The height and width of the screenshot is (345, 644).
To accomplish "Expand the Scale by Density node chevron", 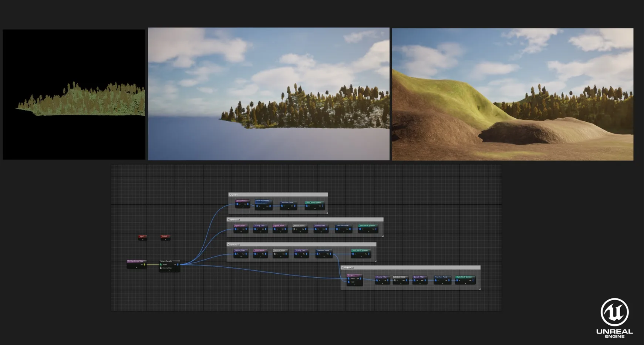I will click(264, 209).
